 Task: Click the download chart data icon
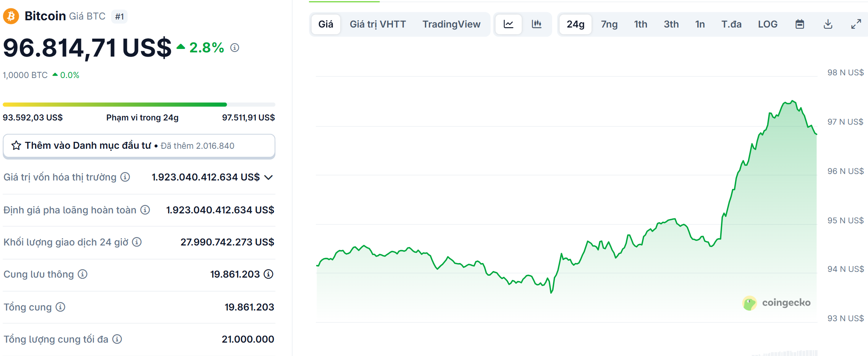pyautogui.click(x=828, y=24)
